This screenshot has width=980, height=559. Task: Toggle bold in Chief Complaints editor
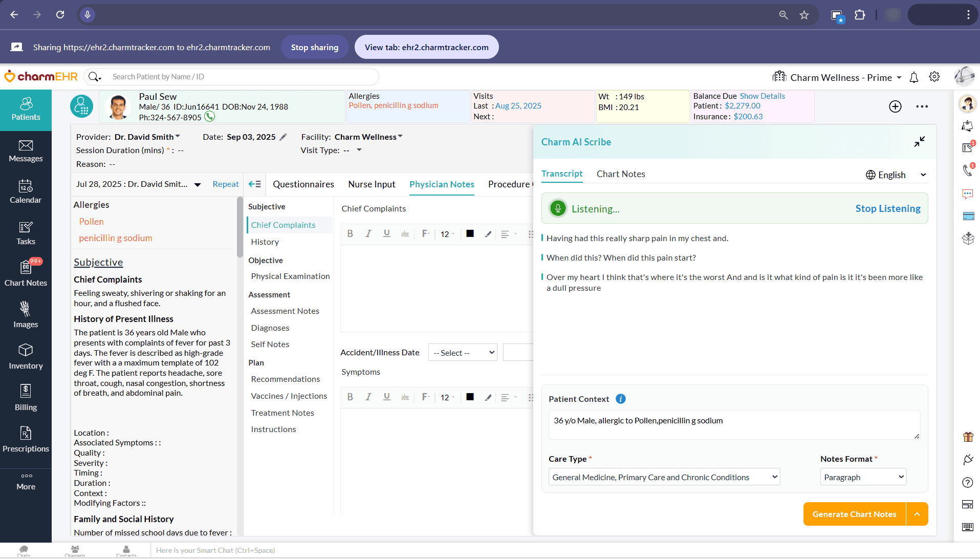[350, 234]
